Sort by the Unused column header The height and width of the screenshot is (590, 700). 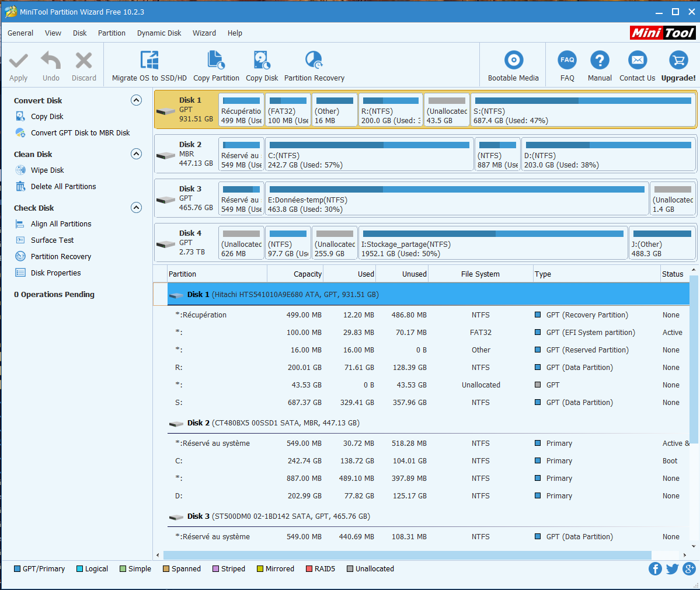point(402,274)
